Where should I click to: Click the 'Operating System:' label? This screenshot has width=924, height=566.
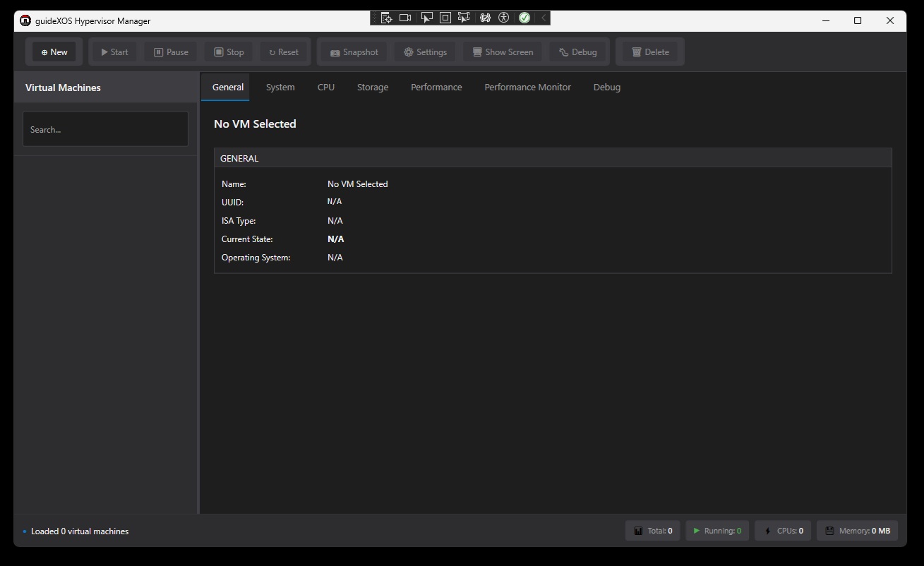(256, 258)
